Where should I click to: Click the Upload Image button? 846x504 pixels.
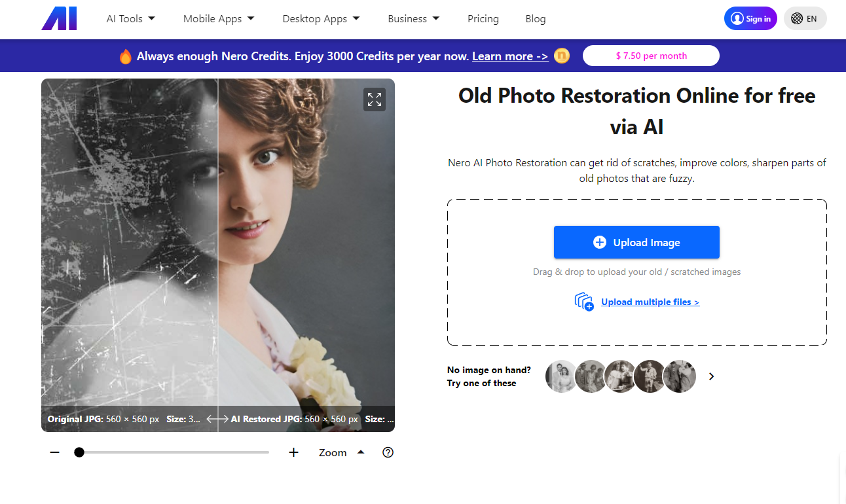[636, 242]
